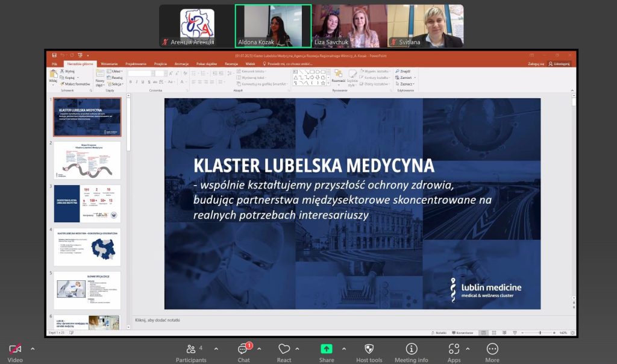Viewport: 617px width, 364px height.
Task: Select Aldona Kozak's video tile
Action: [x=273, y=26]
